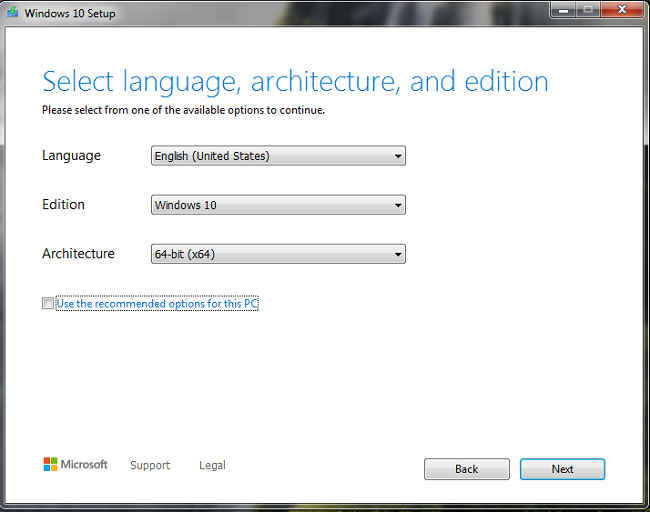This screenshot has height=512, width=650.
Task: Open the Language dropdown
Action: pyautogui.click(x=278, y=155)
